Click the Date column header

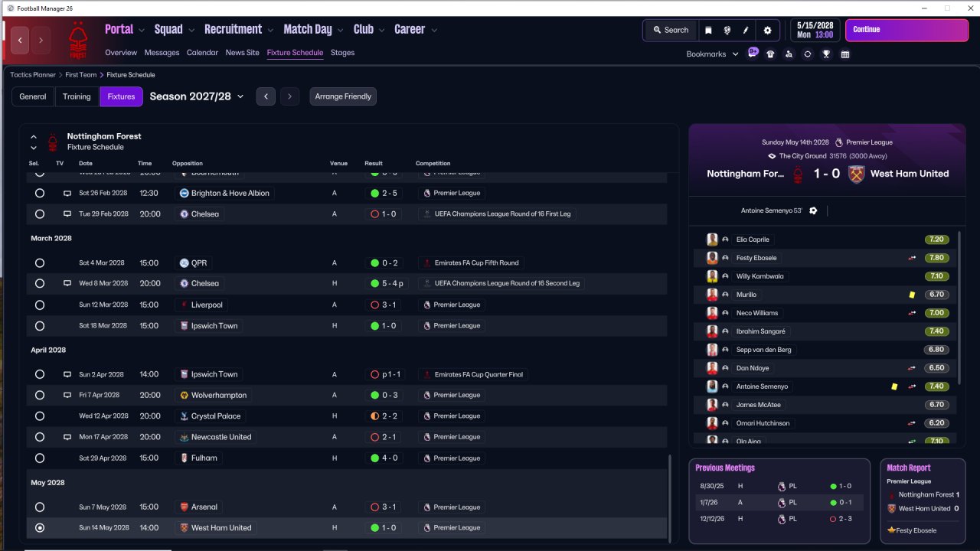86,163
